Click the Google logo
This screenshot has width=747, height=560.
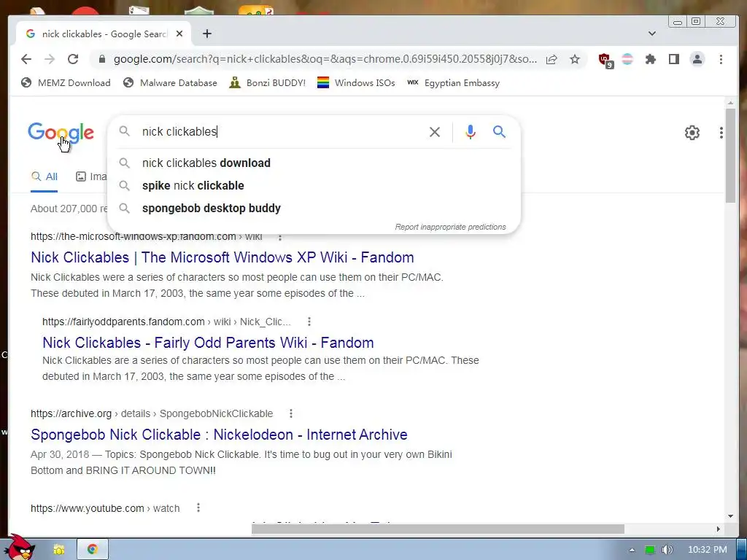pyautogui.click(x=61, y=133)
